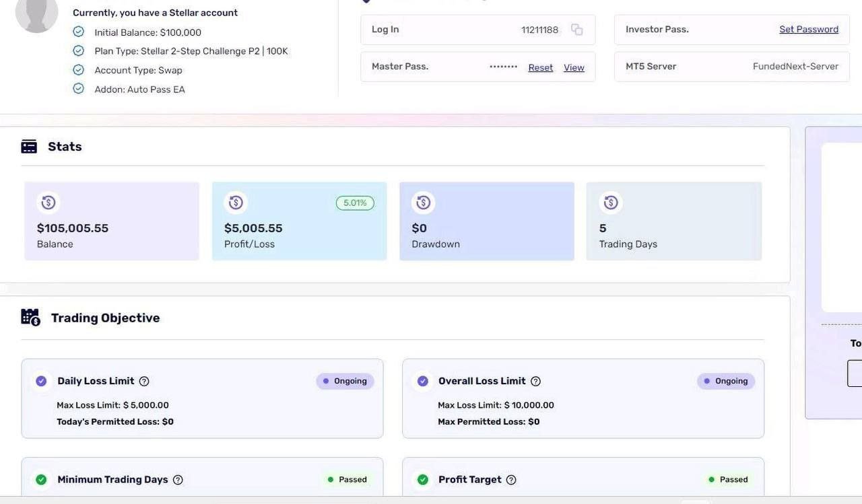
Task: Click the dollar icon on Balance card
Action: tap(48, 203)
